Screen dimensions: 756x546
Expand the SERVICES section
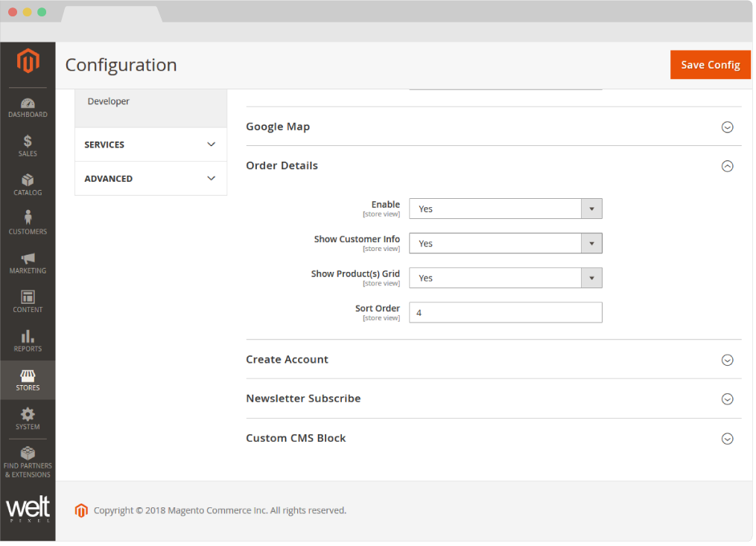tap(150, 145)
